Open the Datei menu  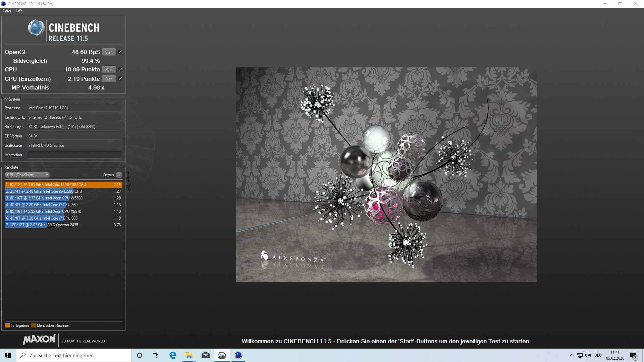pyautogui.click(x=7, y=11)
